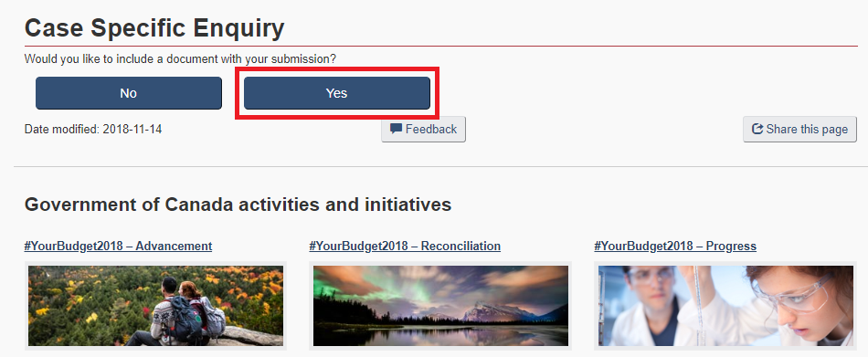Click the grey divider above the activities section
This screenshot has width=868, height=357.
coord(440,166)
